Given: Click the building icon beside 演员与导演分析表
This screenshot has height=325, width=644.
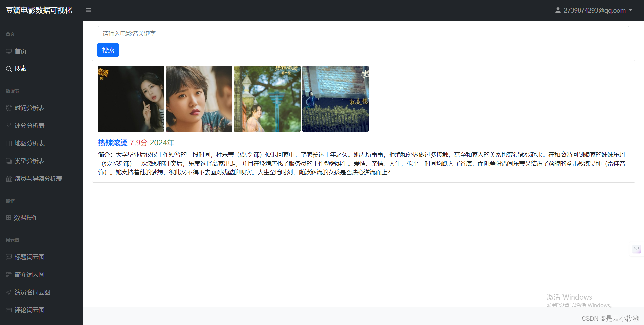Looking at the screenshot, I should 9,179.
